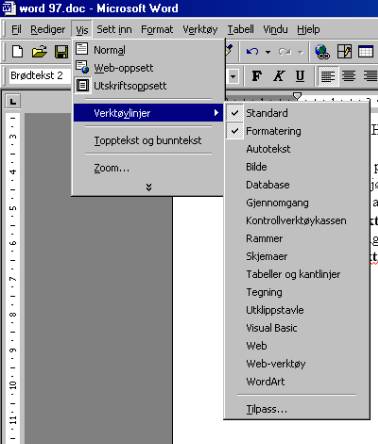378x444 pixels.
Task: Enable the Tegning toolbar
Action: tap(297, 292)
